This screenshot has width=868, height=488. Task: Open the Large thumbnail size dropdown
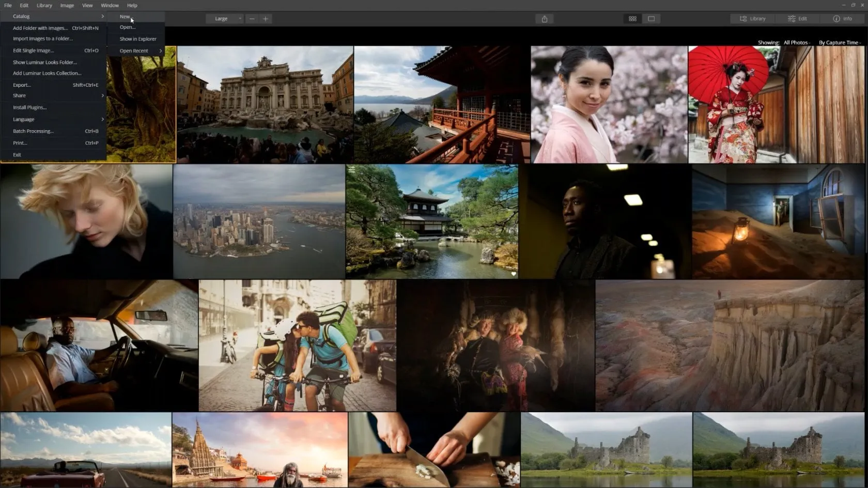[x=224, y=19]
